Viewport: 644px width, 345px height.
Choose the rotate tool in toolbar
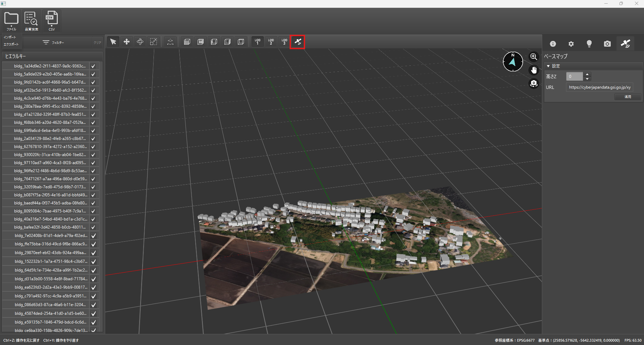click(140, 42)
